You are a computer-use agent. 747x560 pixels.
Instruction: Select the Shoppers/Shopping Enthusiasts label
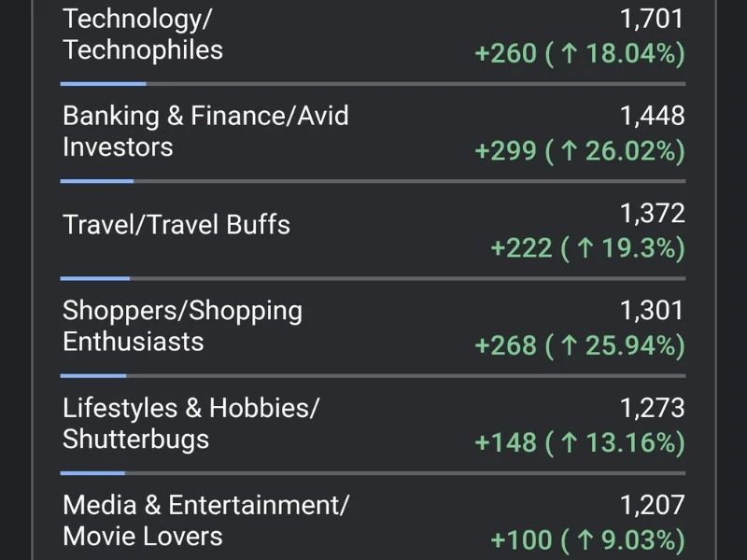pos(182,326)
